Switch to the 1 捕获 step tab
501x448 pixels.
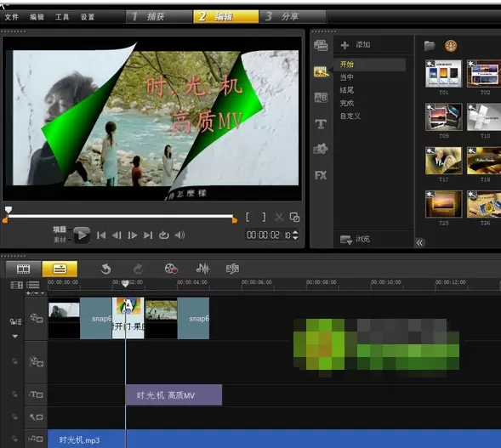159,17
